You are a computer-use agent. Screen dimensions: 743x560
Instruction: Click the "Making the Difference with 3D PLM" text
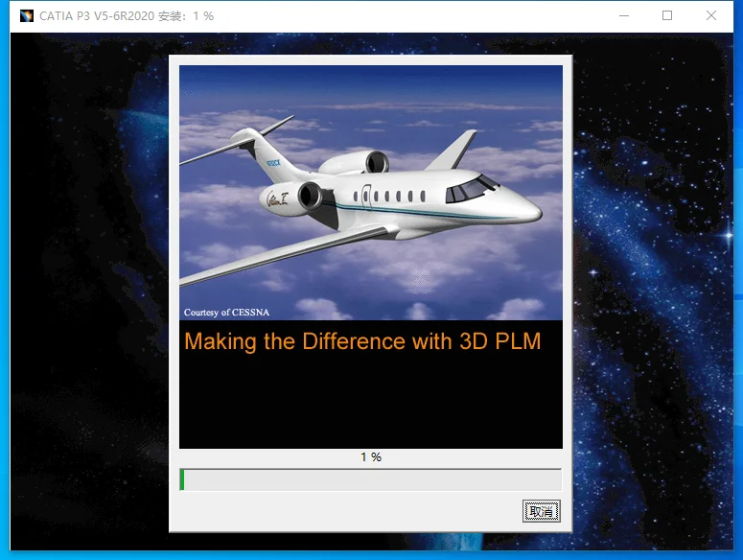point(362,341)
